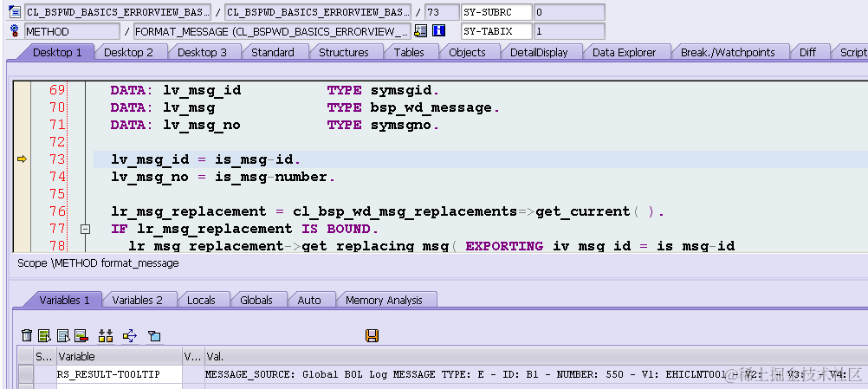
Task: Open the Tables tab
Action: (x=409, y=53)
